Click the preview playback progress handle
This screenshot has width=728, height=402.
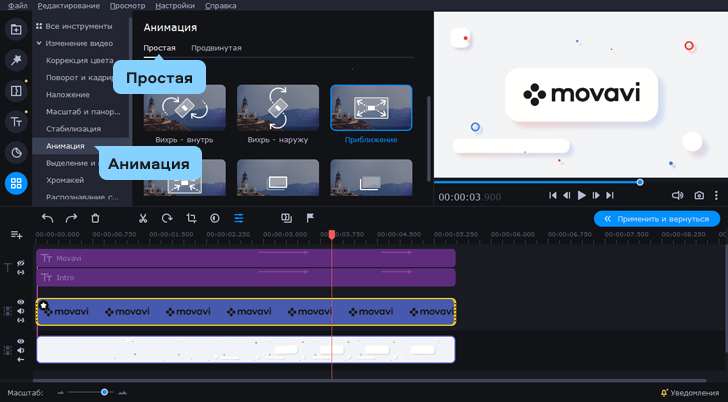(640, 182)
